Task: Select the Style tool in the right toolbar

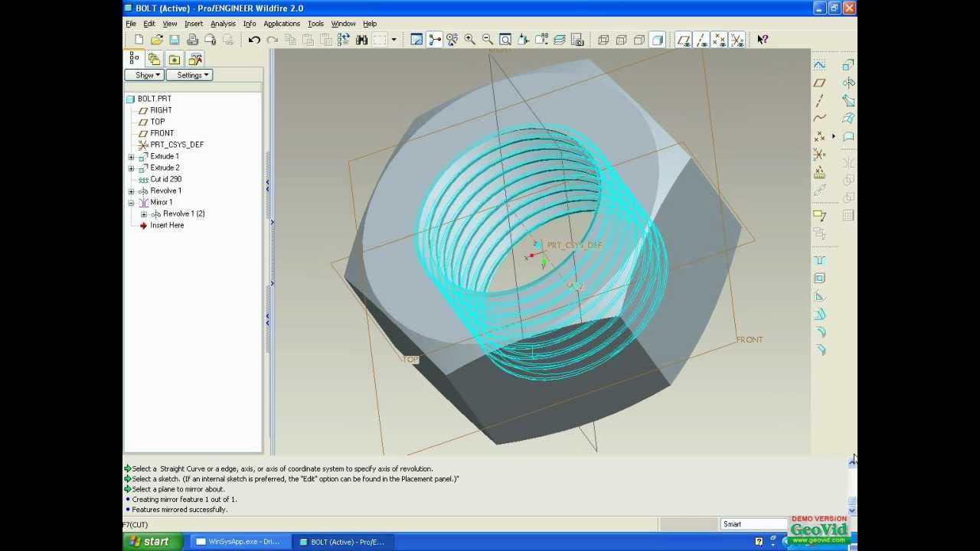Action: [848, 136]
